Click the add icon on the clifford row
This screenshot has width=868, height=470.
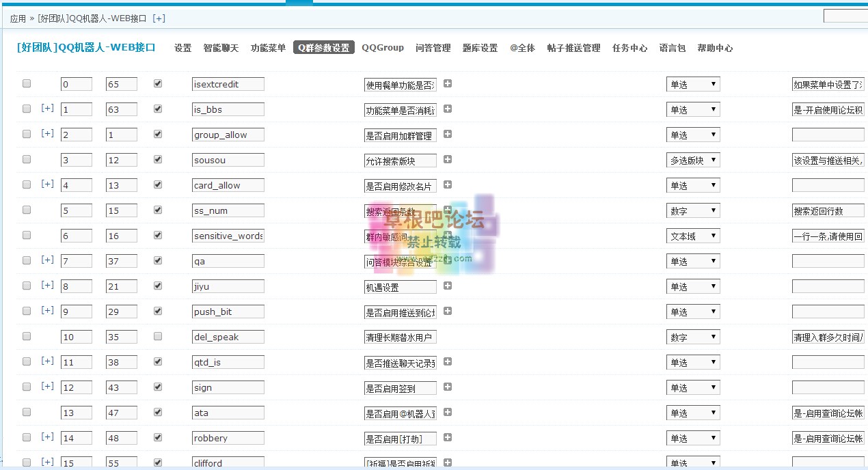[x=447, y=461]
